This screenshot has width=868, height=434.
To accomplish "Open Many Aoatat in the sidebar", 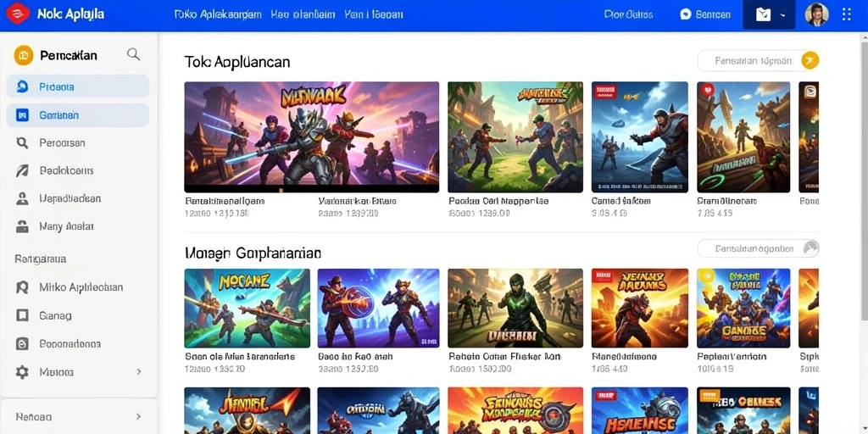I will pyautogui.click(x=78, y=225).
